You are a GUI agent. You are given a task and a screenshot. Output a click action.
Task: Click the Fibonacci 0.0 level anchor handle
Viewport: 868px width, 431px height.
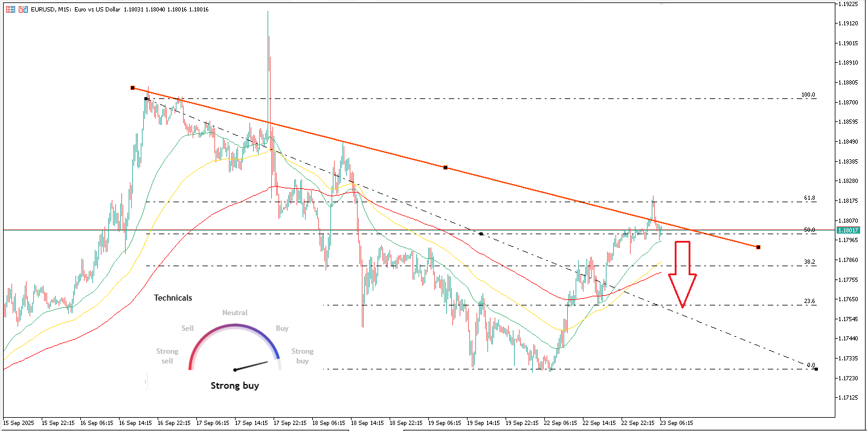point(816,369)
